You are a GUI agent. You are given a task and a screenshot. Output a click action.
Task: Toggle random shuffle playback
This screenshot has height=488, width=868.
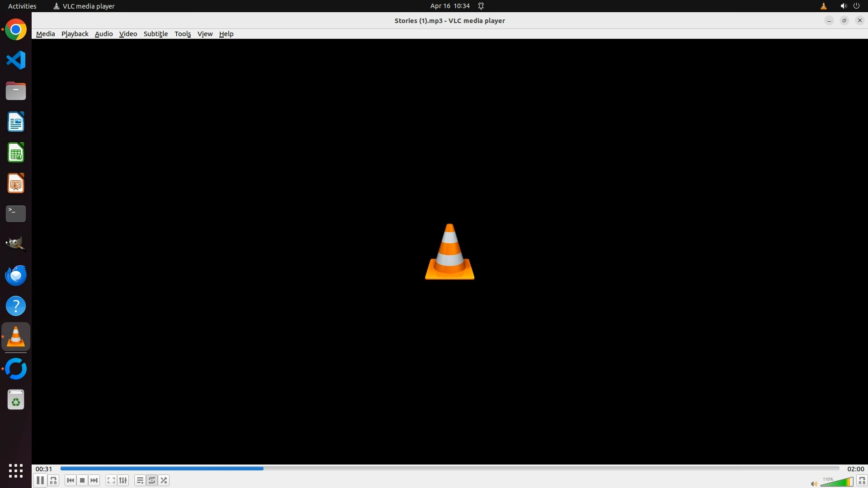pyautogui.click(x=164, y=480)
